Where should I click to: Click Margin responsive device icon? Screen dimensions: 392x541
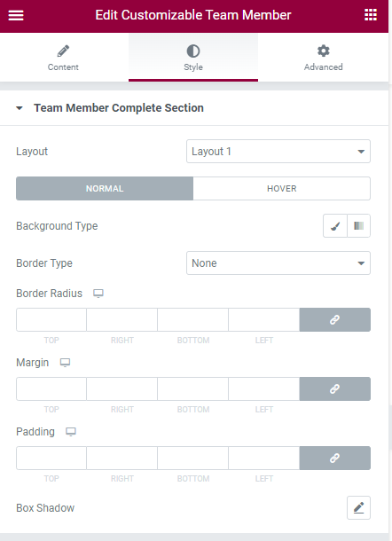point(66,363)
